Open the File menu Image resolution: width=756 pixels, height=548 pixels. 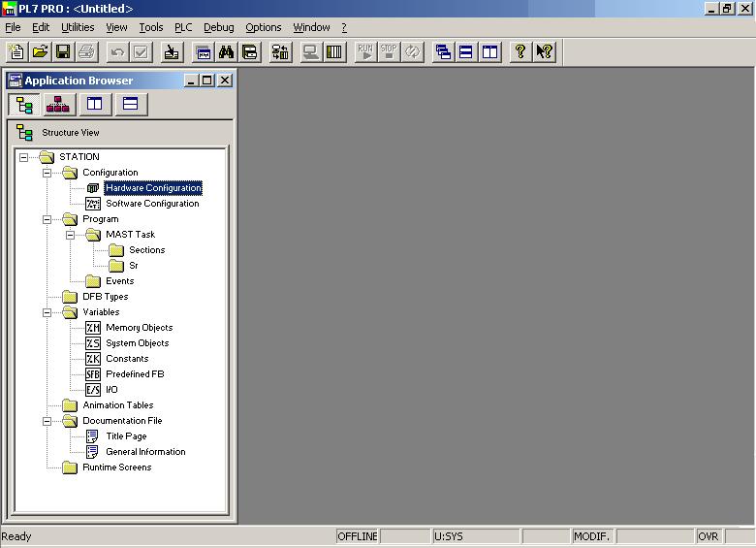[13, 27]
